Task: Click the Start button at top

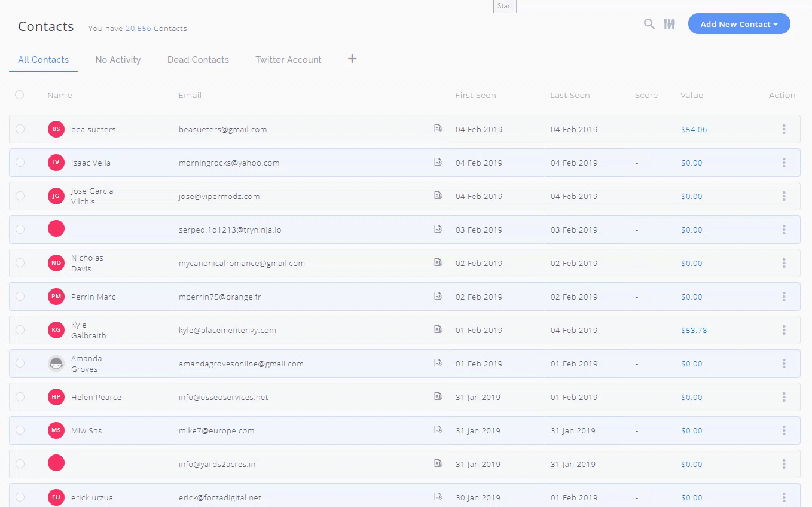Action: tap(505, 6)
